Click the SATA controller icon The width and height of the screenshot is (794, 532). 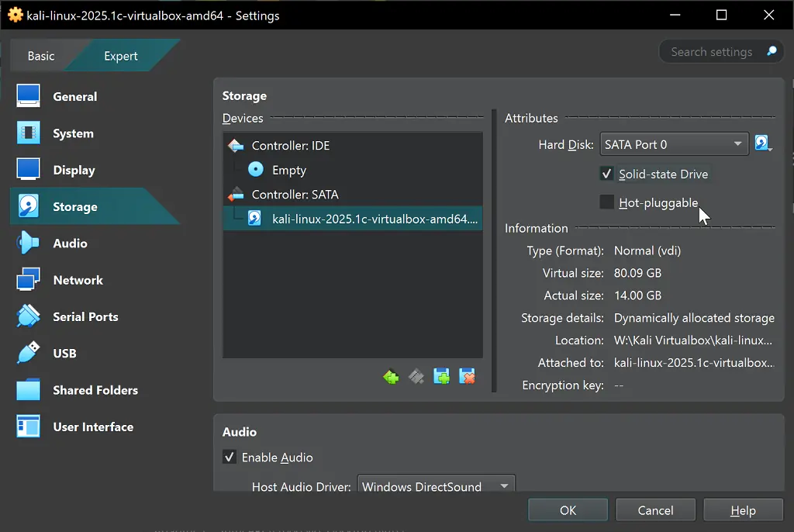(x=236, y=194)
